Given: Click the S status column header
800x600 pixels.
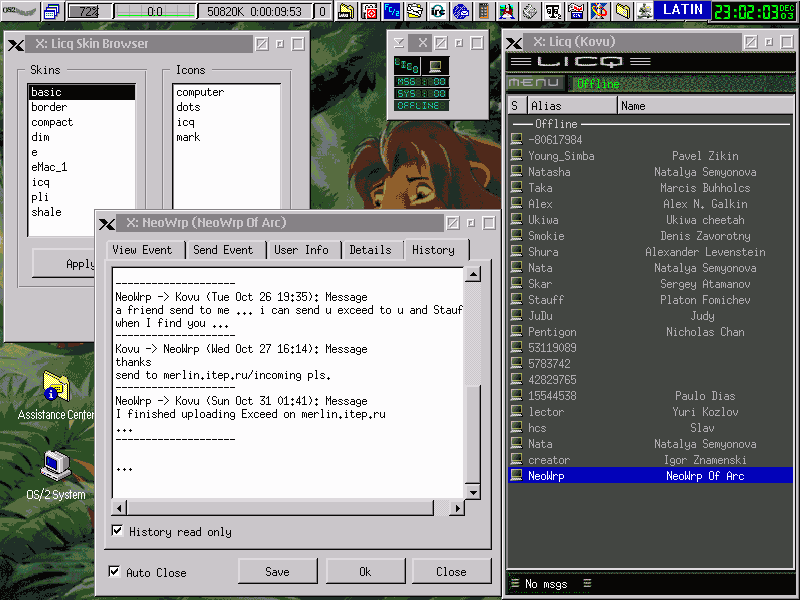Looking at the screenshot, I should 517,106.
